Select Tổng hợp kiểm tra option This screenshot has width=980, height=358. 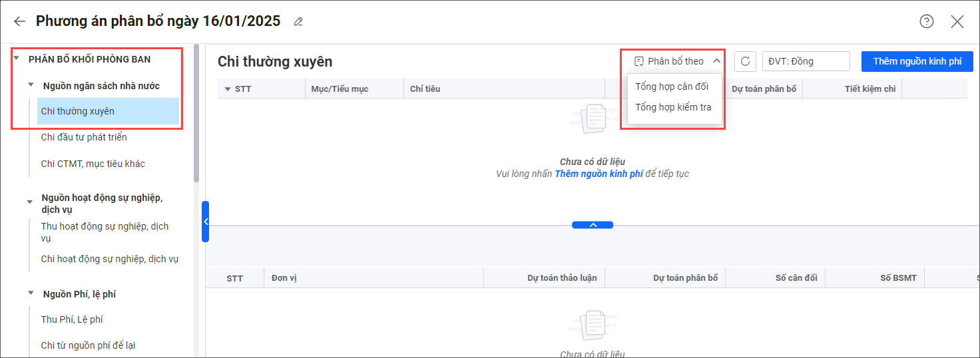672,107
